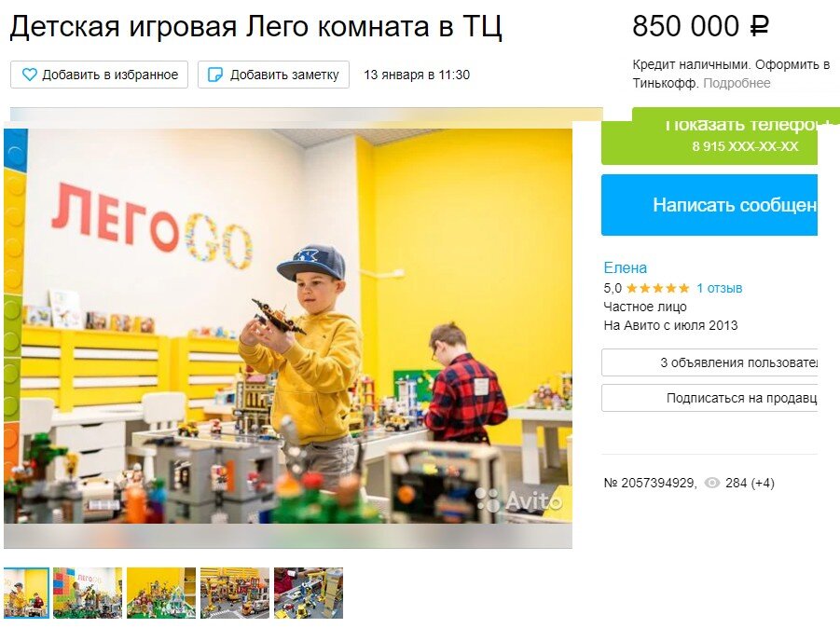Open Написать сообщение message button
This screenshot has height=642, width=840.
(x=709, y=205)
